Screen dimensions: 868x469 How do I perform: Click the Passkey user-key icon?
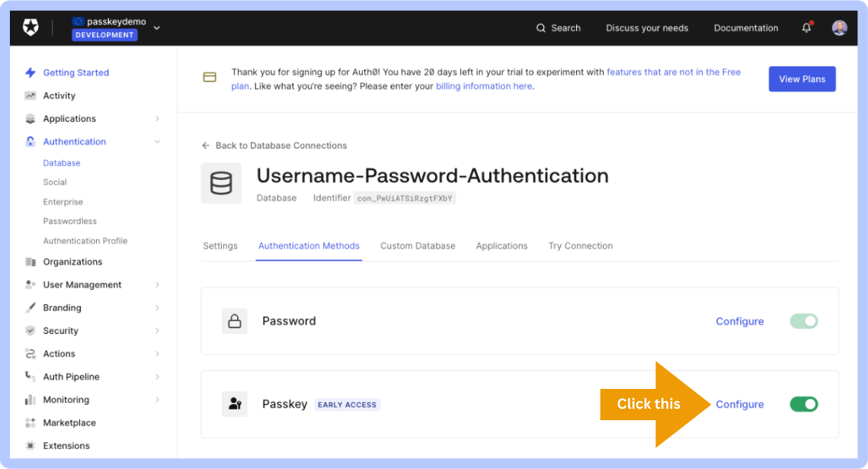pyautogui.click(x=235, y=404)
